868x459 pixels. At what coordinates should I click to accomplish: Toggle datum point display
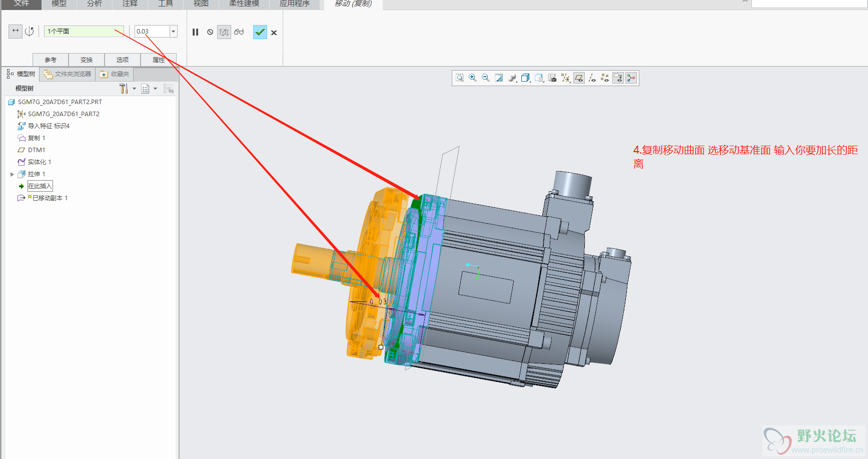tap(605, 78)
